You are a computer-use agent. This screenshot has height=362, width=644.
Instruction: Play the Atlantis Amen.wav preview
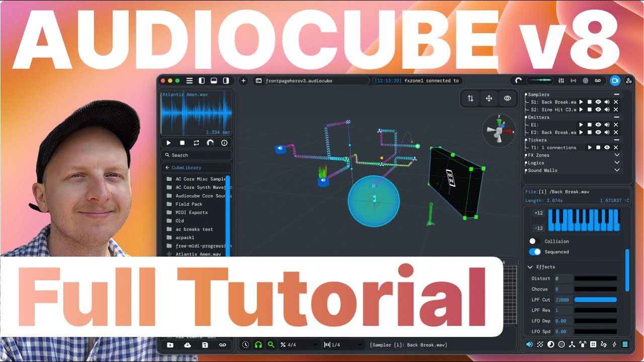coord(169,143)
